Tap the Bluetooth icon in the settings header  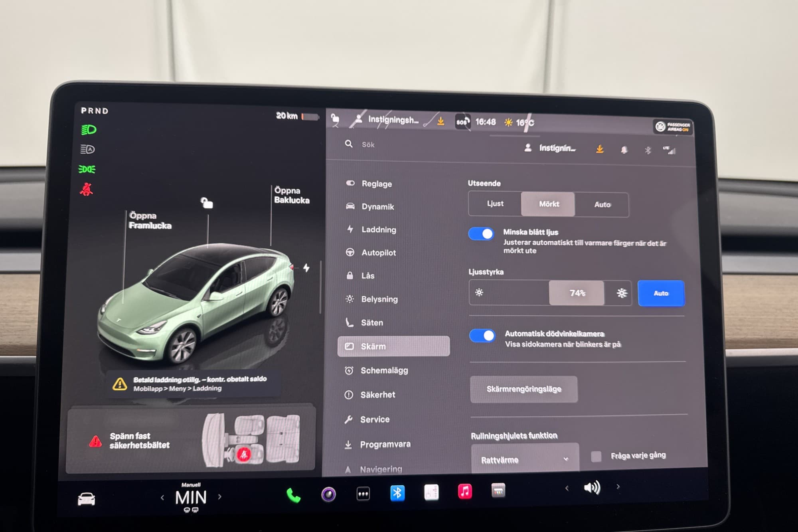click(648, 150)
